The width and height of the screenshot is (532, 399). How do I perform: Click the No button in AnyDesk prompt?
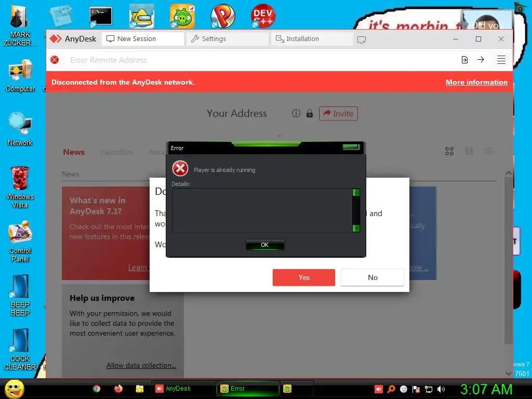[372, 277]
